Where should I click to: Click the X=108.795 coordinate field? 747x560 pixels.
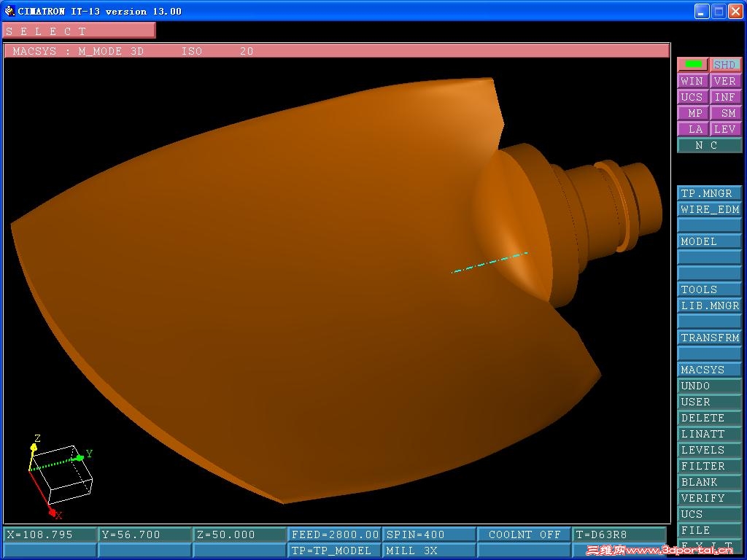(50, 534)
